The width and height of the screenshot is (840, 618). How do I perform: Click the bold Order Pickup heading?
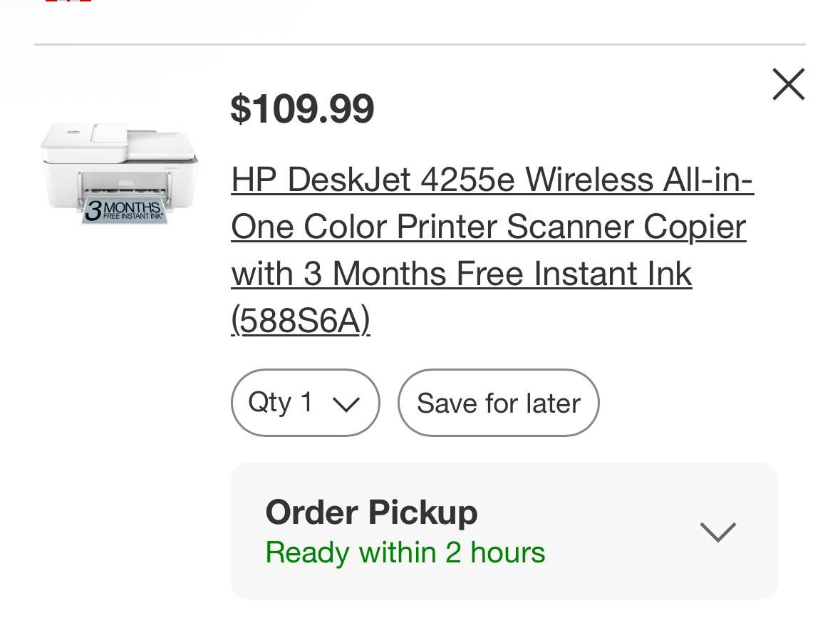pyautogui.click(x=371, y=513)
